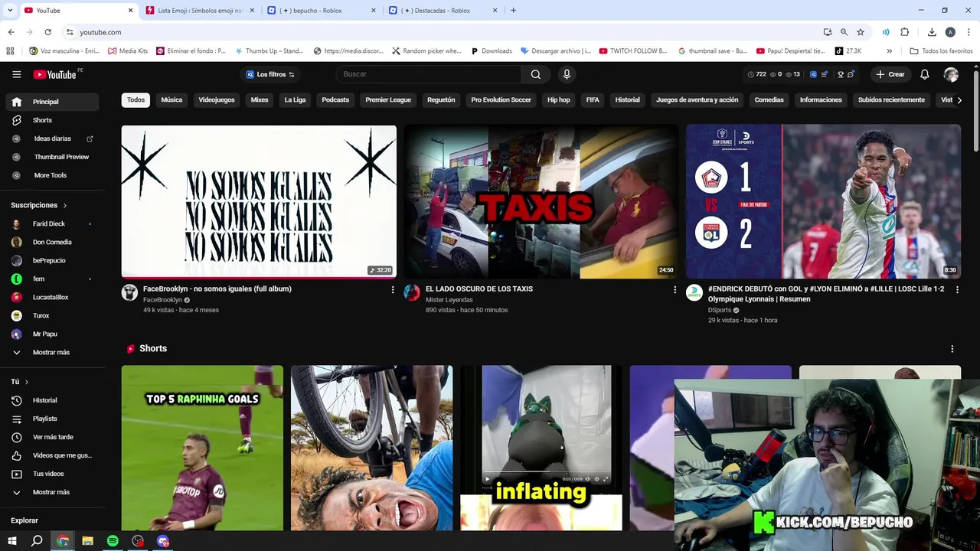
Task: Expand subscriptions with Mostrar más under Mr Papu
Action: (x=52, y=352)
